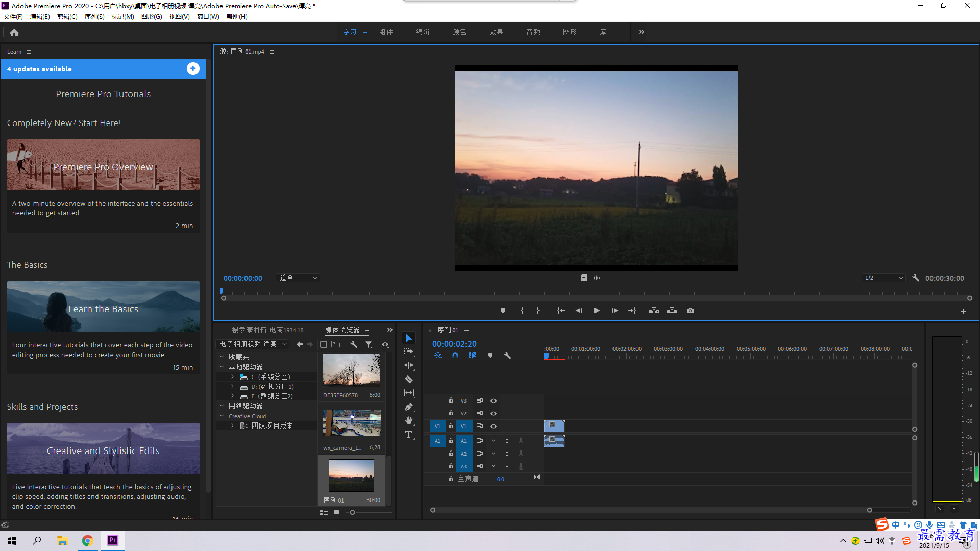Image resolution: width=980 pixels, height=551 pixels.
Task: Select the Selection tool arrow
Action: point(409,338)
